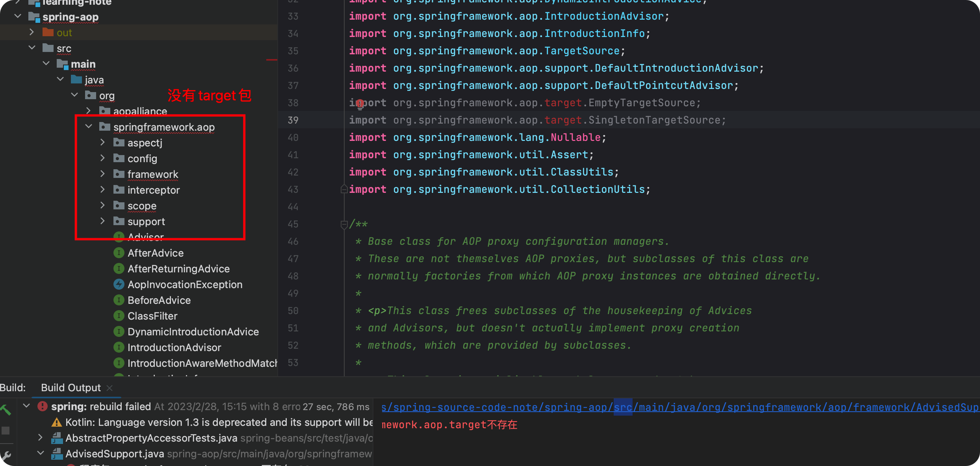Expand the AbstractPropertyAccessorTests.java build node
The height and width of the screenshot is (466, 980).
[x=40, y=437]
